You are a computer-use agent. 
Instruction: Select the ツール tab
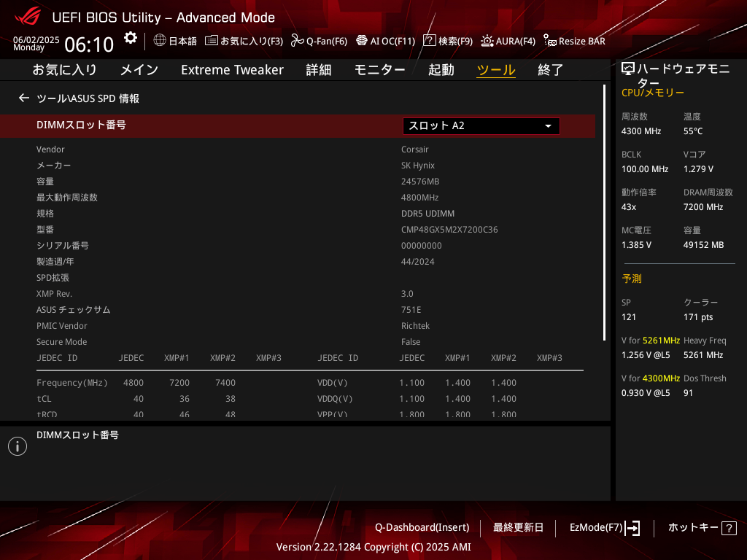[x=496, y=70]
